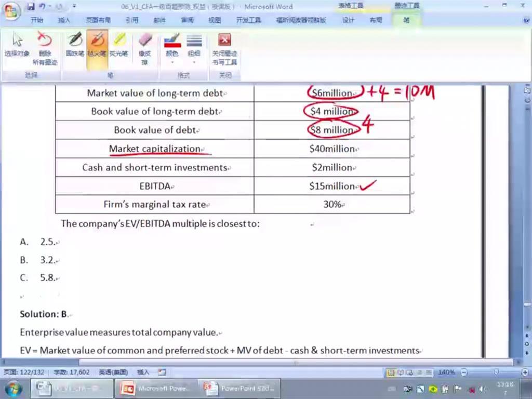Click the 'Cash and short-term investments' cell

[155, 167]
